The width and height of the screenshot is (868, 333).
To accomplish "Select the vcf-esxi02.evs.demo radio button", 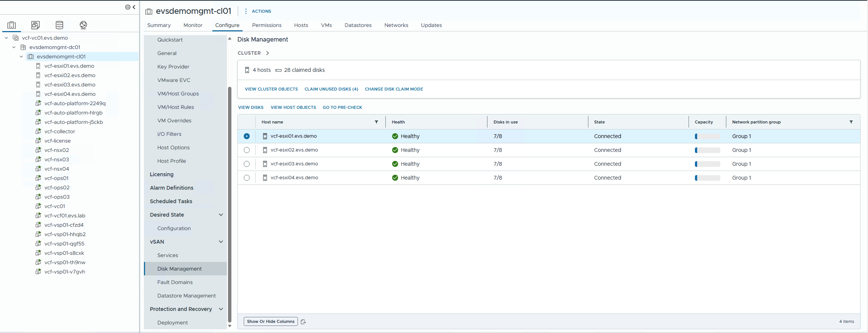I will coord(247,150).
